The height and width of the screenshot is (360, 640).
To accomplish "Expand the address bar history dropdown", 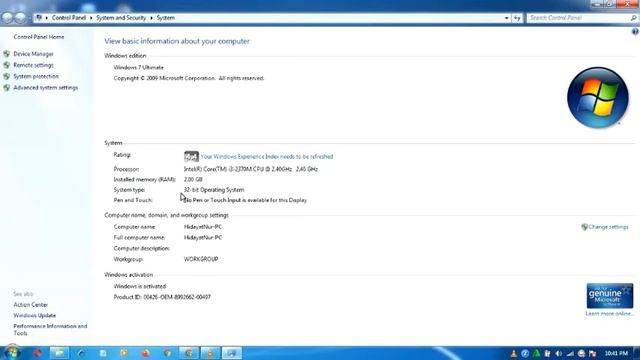I will pyautogui.click(x=507, y=18).
